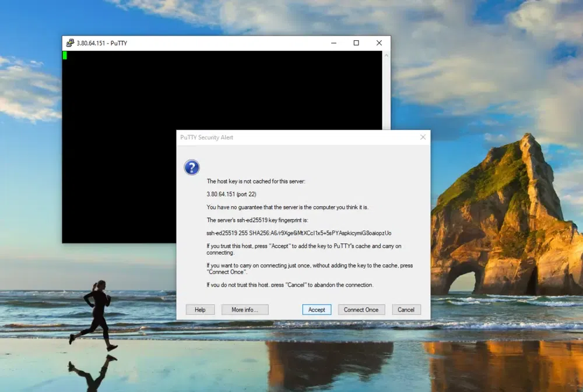Choose Connect Once for this session
Image resolution: width=583 pixels, height=392 pixels.
coord(361,309)
